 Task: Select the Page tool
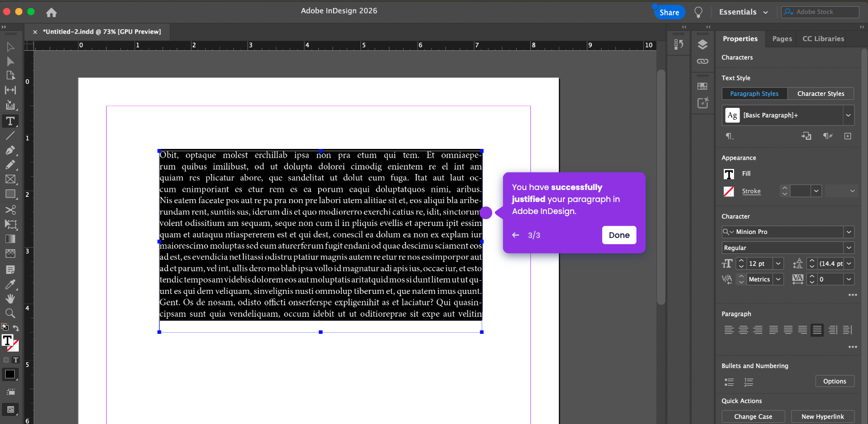point(10,76)
